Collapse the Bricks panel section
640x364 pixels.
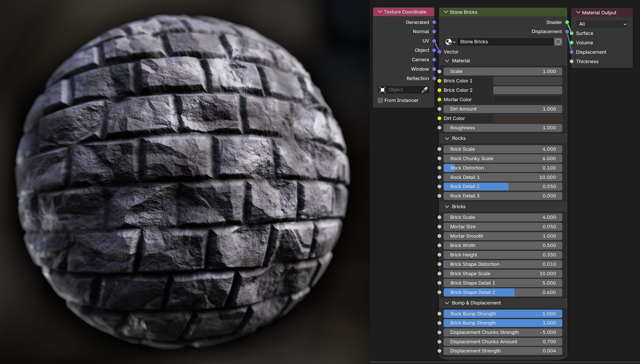pyautogui.click(x=447, y=207)
